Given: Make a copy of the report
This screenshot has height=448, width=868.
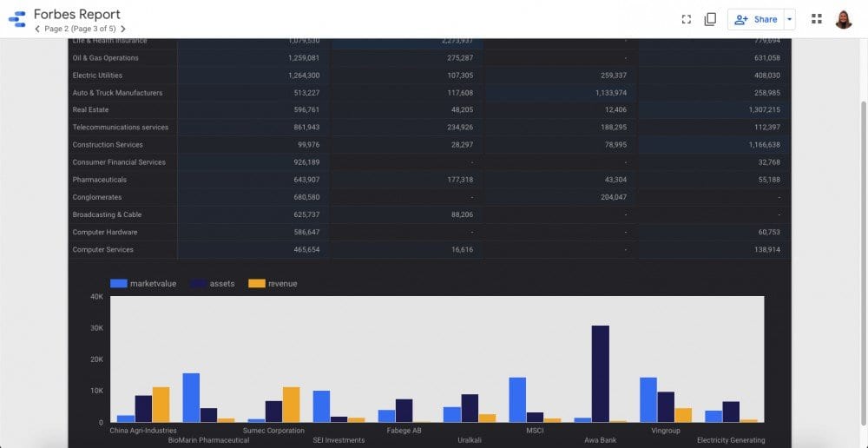Looking at the screenshot, I should [x=710, y=19].
